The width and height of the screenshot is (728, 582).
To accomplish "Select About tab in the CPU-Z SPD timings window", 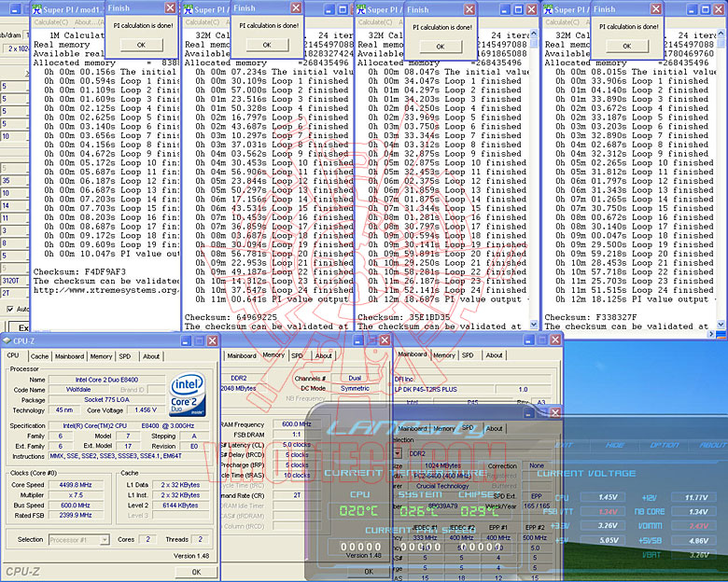I will pos(494,428).
